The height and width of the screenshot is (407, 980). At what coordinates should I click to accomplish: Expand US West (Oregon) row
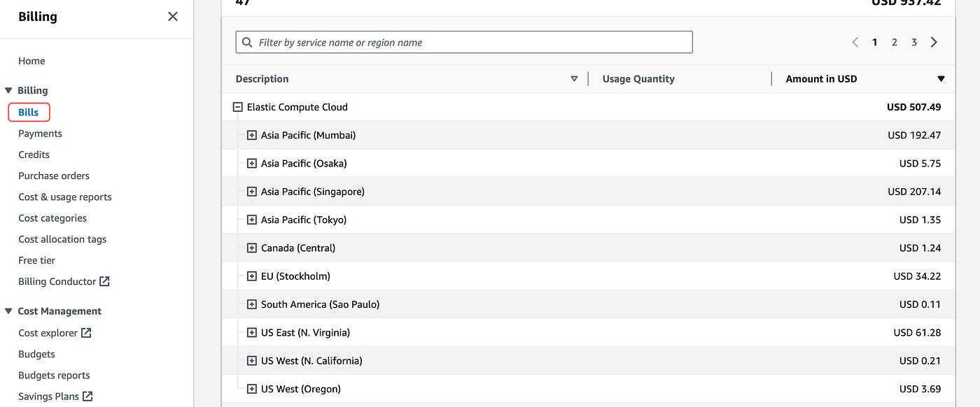252,389
